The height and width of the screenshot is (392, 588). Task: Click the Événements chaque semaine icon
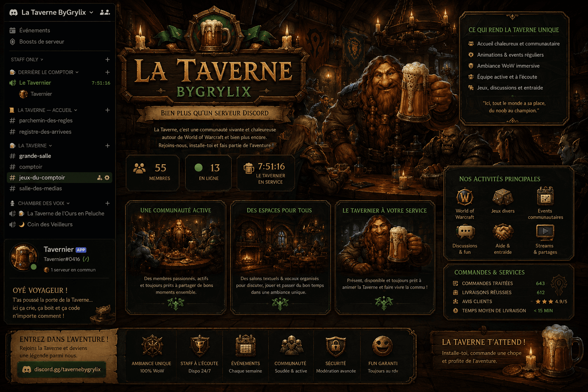coord(245,346)
